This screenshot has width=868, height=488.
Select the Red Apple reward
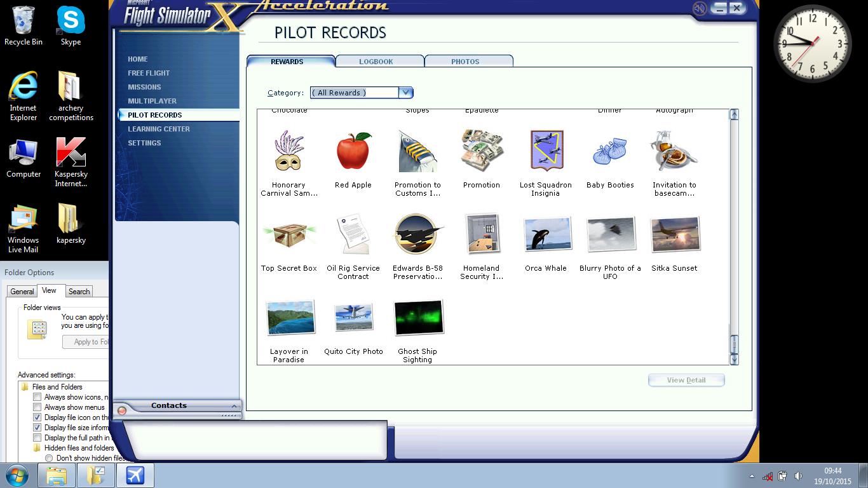(x=353, y=151)
